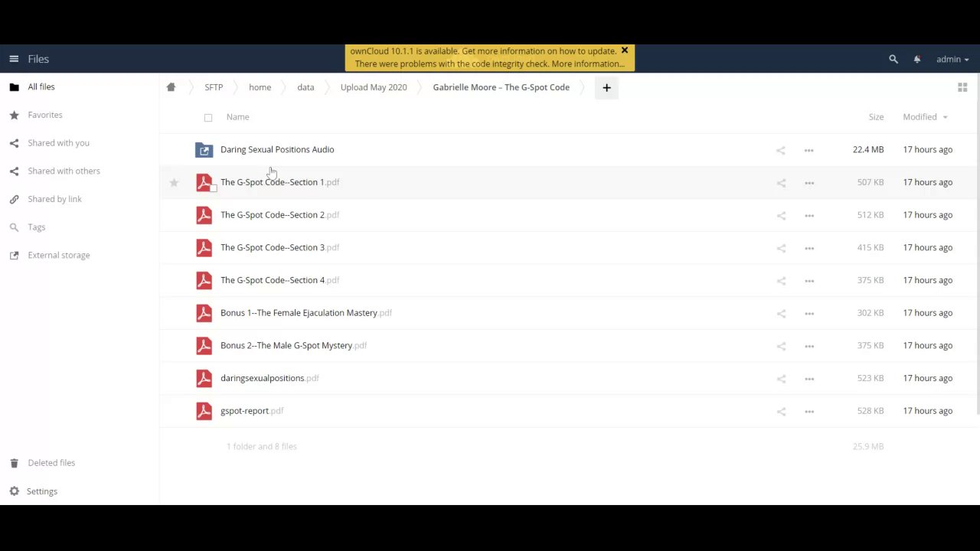Open more actions for daringsexualpositions.pdf
The image size is (980, 551).
pos(809,379)
